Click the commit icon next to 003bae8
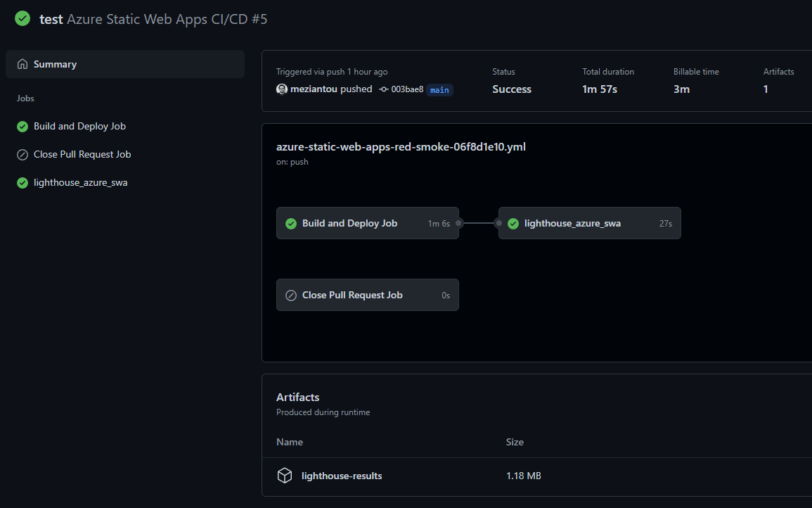The image size is (812, 508). click(384, 89)
